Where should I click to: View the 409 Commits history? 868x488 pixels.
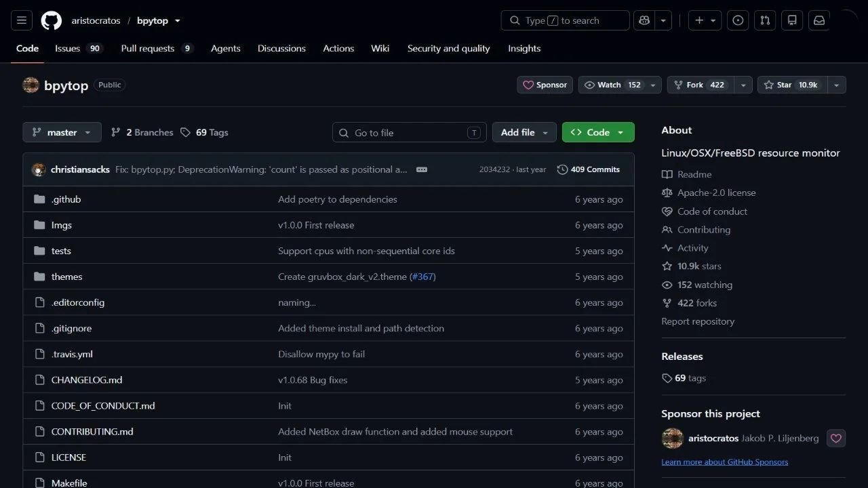(x=589, y=169)
